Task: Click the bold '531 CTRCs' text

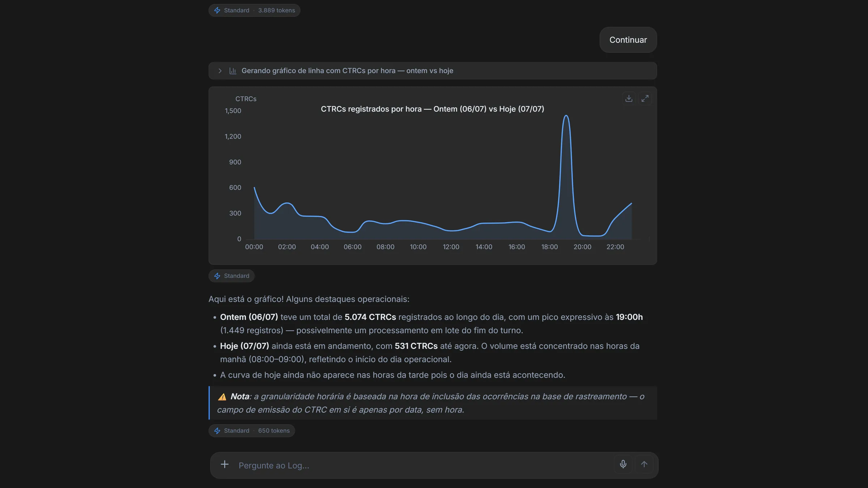Action: [x=416, y=346]
